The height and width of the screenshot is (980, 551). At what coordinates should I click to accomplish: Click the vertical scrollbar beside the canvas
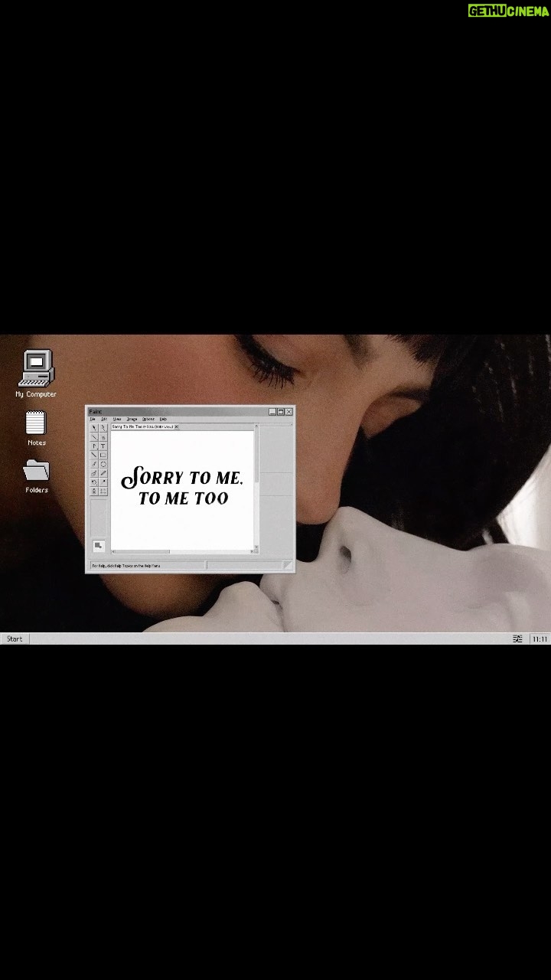pos(256,487)
